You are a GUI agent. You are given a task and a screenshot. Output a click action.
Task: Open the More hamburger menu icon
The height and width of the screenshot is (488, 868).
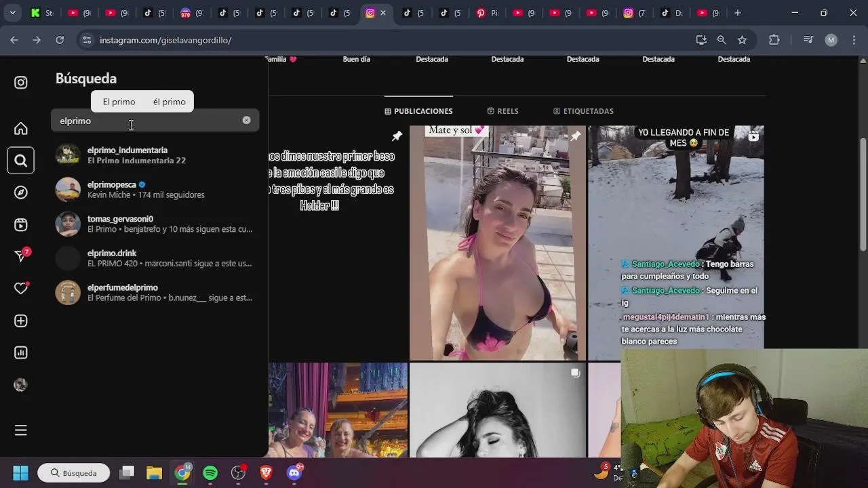[x=21, y=430]
